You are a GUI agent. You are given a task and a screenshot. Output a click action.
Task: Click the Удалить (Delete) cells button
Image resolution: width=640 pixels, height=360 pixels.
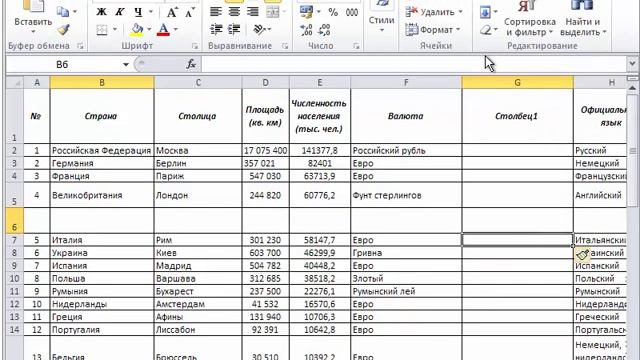434,12
